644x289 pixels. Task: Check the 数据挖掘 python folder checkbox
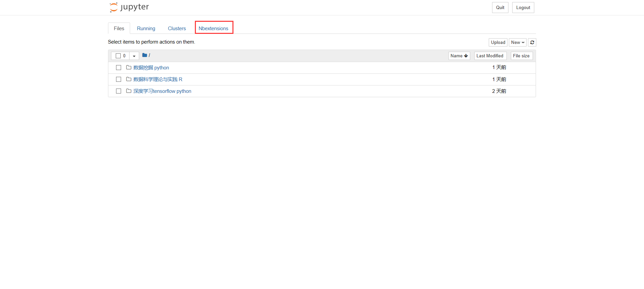coord(118,68)
